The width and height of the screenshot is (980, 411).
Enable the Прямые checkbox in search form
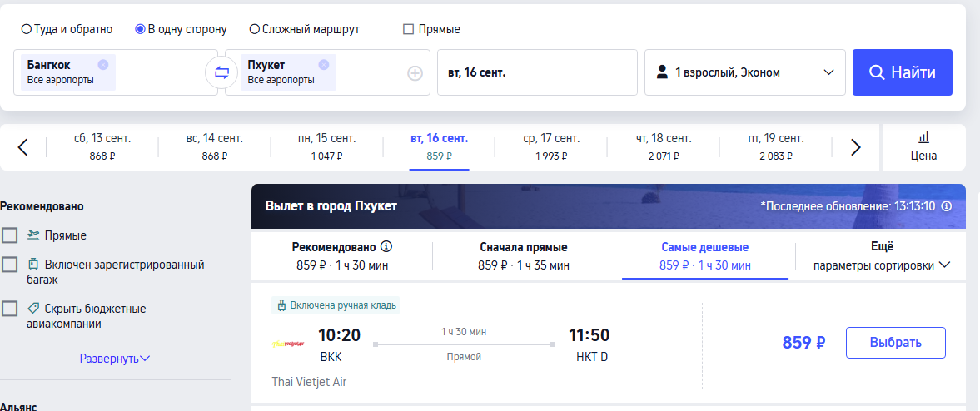408,29
